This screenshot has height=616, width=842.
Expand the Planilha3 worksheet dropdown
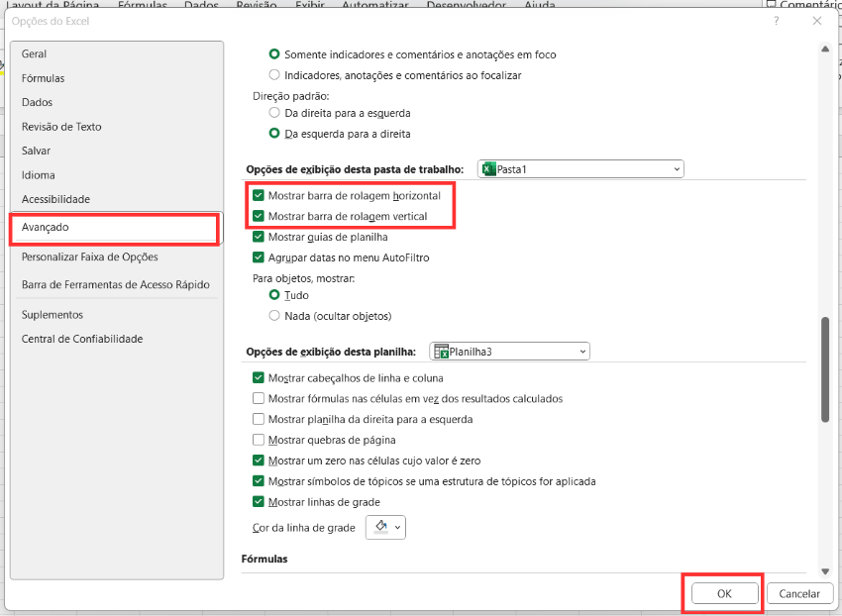click(582, 352)
